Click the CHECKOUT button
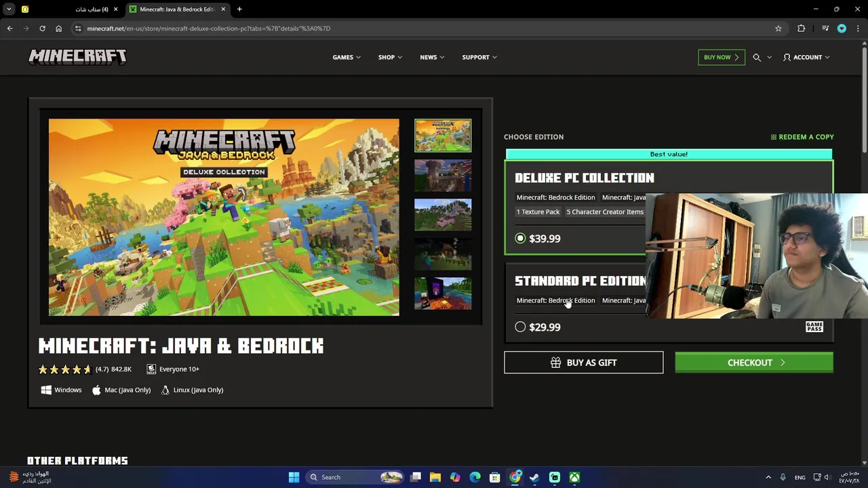Image resolution: width=868 pixels, height=488 pixels. (x=754, y=363)
